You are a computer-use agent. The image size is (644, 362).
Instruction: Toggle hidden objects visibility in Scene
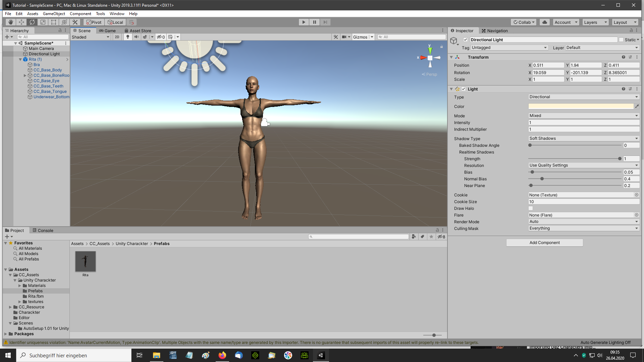161,37
